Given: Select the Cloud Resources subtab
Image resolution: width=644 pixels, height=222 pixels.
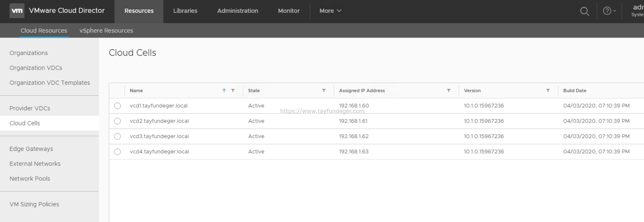Looking at the screenshot, I should pos(44,31).
